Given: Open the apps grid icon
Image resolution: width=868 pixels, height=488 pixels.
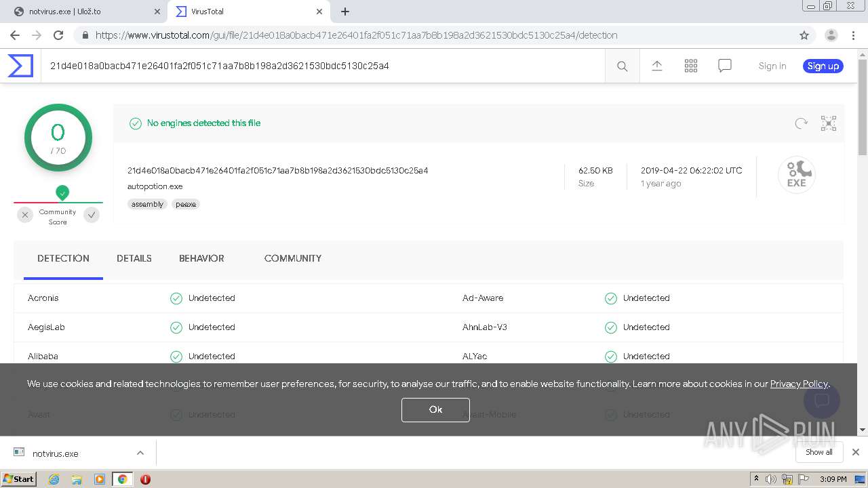Looking at the screenshot, I should pos(691,66).
